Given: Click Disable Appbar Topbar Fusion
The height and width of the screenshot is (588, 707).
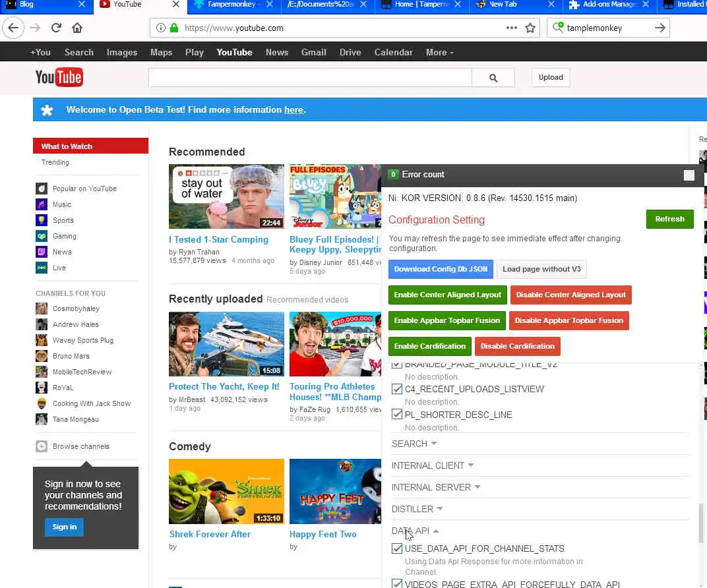Looking at the screenshot, I should coord(569,320).
